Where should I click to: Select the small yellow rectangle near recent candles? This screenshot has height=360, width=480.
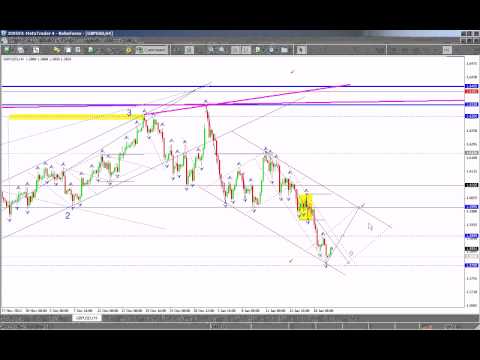pos(305,207)
